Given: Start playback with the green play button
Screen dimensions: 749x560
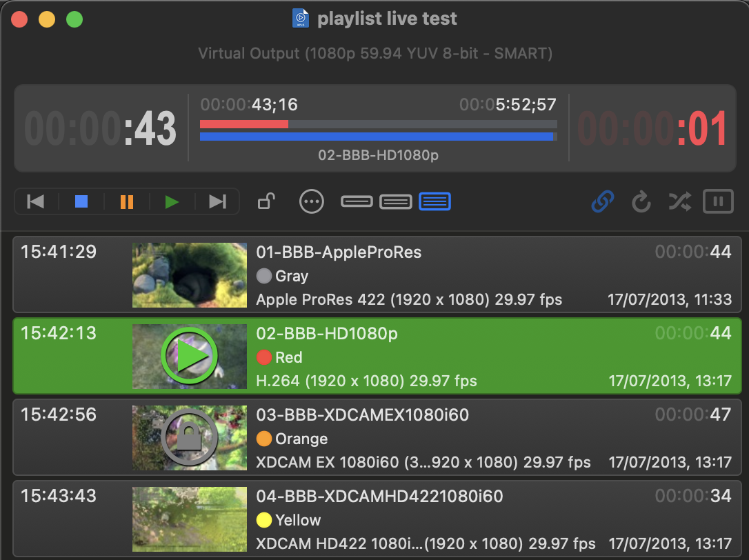Looking at the screenshot, I should point(172,201).
